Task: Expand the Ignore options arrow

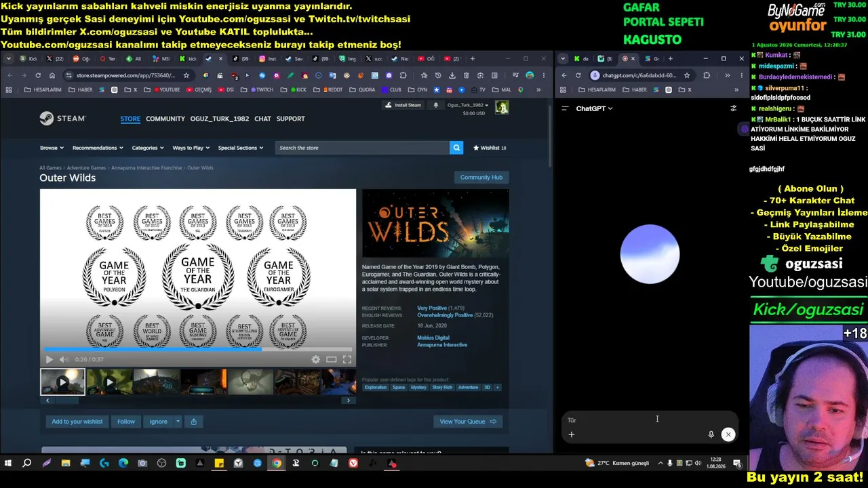Action: pos(178,422)
